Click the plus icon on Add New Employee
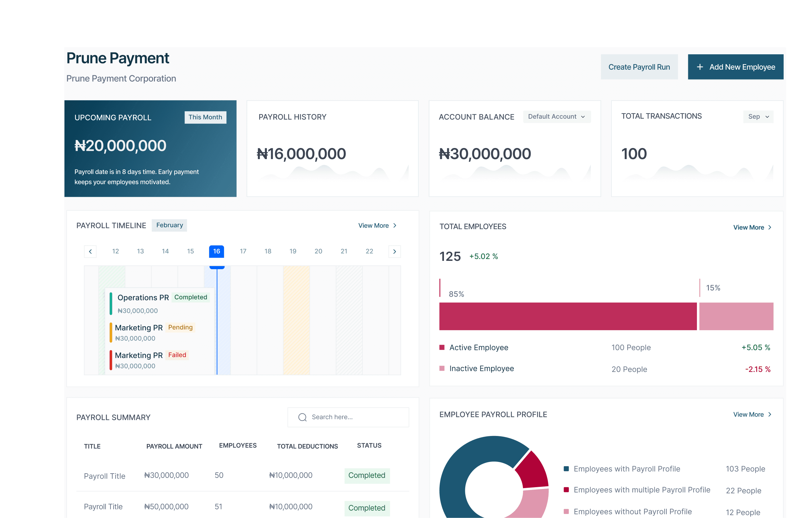This screenshot has height=518, width=812. pos(700,67)
